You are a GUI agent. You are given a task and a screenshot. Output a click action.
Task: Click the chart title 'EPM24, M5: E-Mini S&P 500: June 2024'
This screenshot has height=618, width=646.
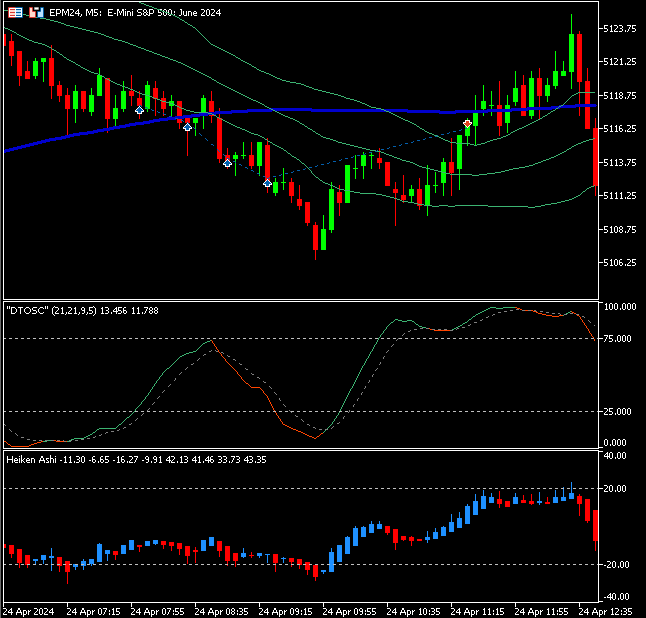click(135, 13)
